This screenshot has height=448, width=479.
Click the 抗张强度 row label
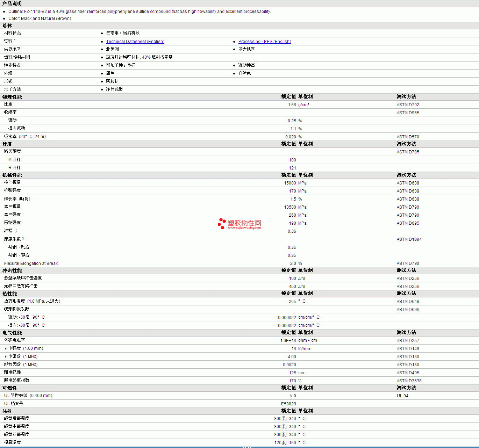pos(12,190)
